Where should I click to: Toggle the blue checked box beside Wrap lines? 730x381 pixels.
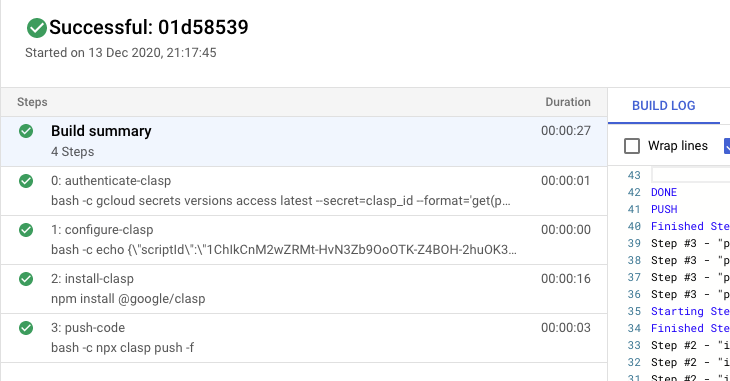pyautogui.click(x=727, y=146)
